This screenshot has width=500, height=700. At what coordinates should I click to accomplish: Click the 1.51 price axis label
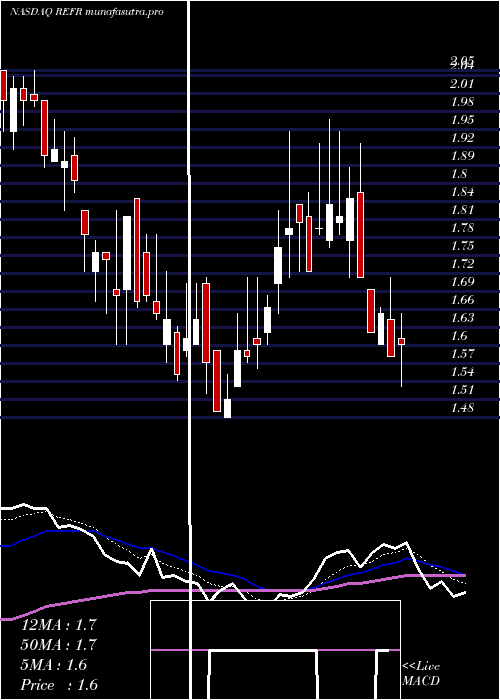(x=462, y=390)
